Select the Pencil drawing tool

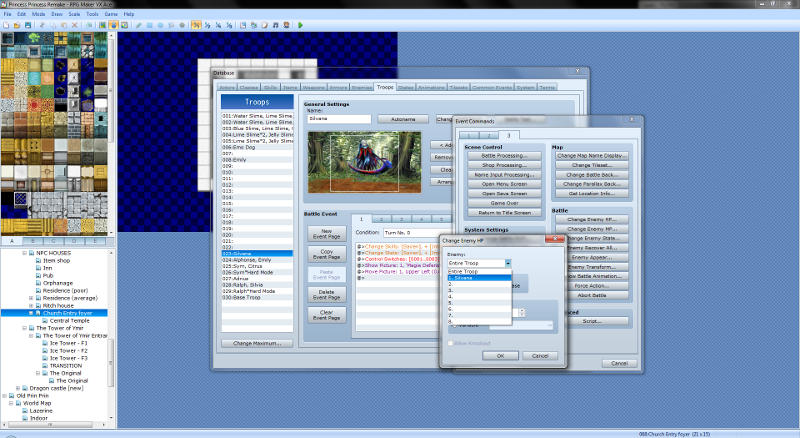pos(139,25)
